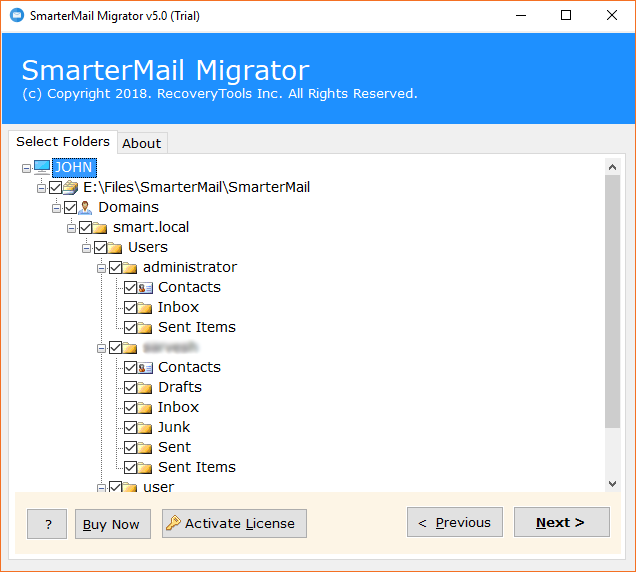Click the SmarterMail path drive icon
The image size is (636, 572).
click(71, 187)
